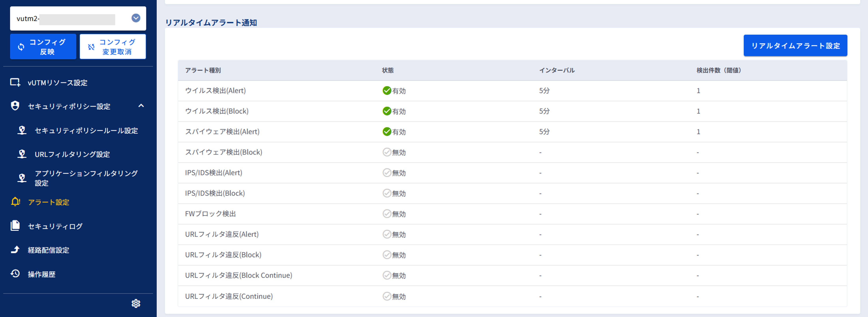Viewport: 868px width, 317px height.
Task: Select the スパイウェア検出(Block) row label
Action: (223, 152)
